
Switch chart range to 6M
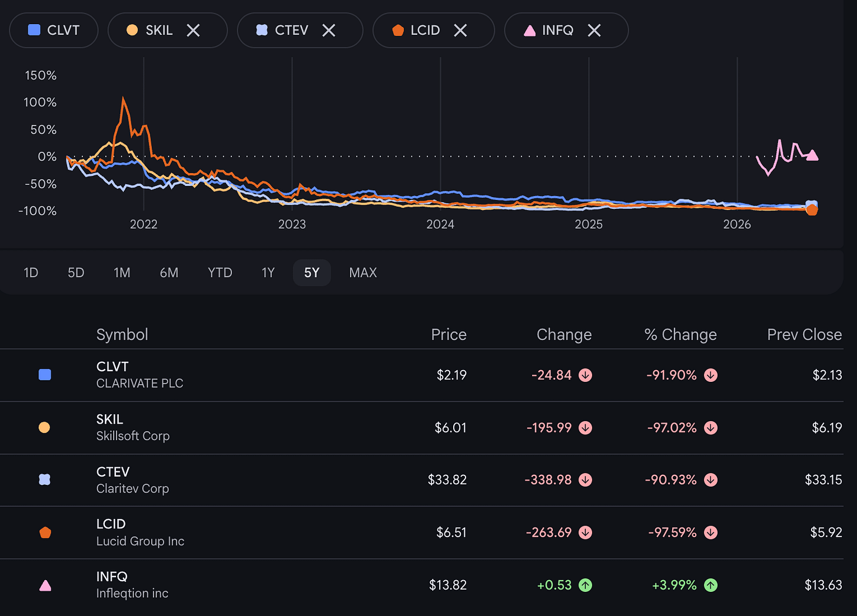[x=169, y=272]
